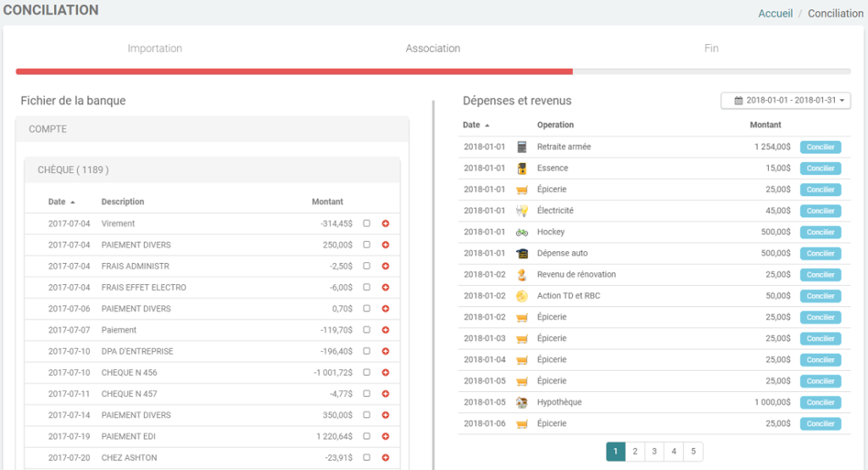Click red plus icon beside PAIEMENT EDI
Screen dimensions: 868x470
[x=386, y=436]
